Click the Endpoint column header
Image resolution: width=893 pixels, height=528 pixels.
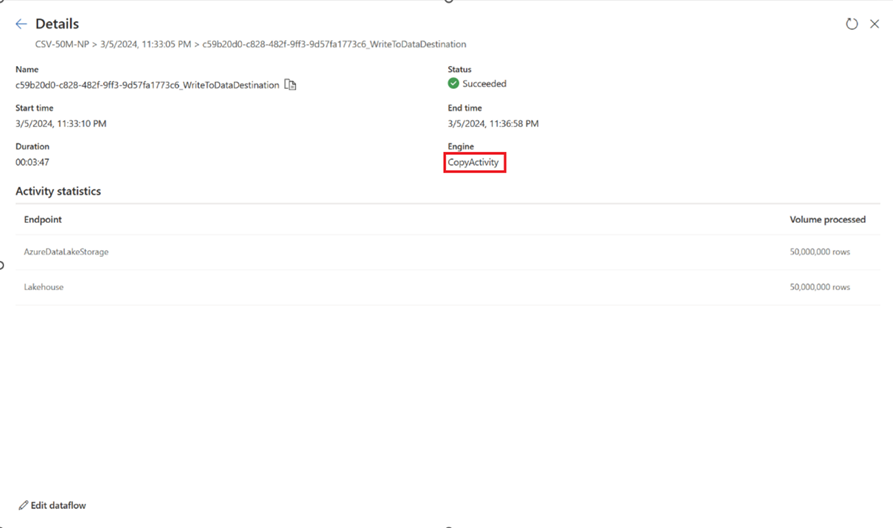pyautogui.click(x=43, y=220)
